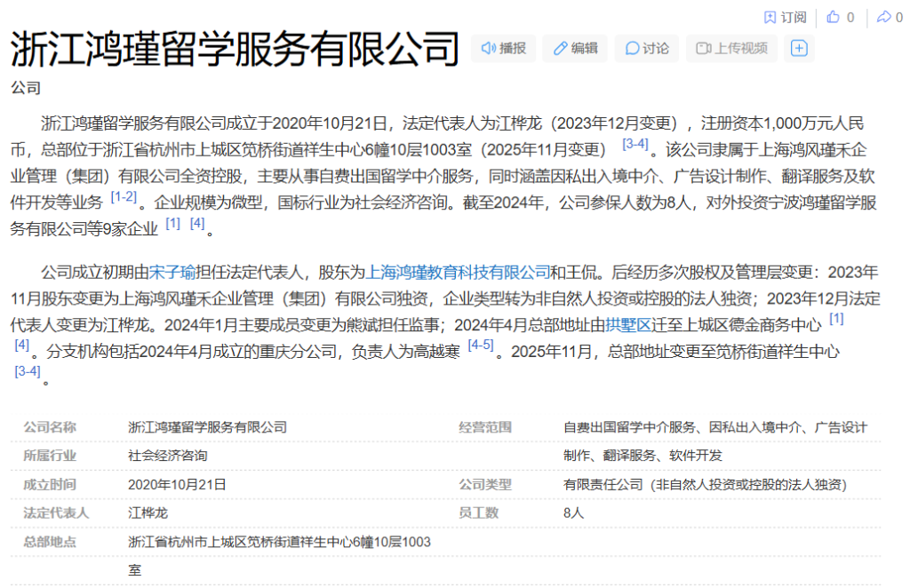Click the 员工数 table label
Viewport: 910px width, 588px height.
(x=479, y=513)
